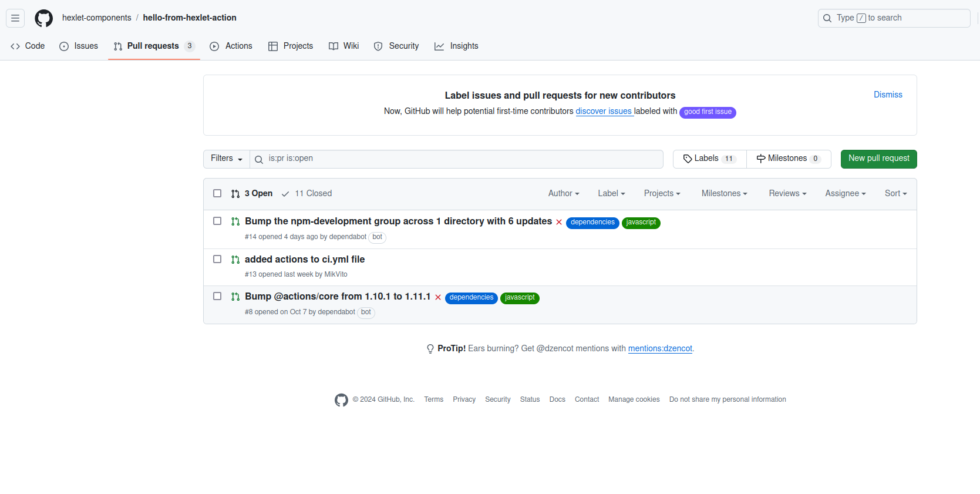
Task: Open the Wiki tab
Action: tap(344, 46)
